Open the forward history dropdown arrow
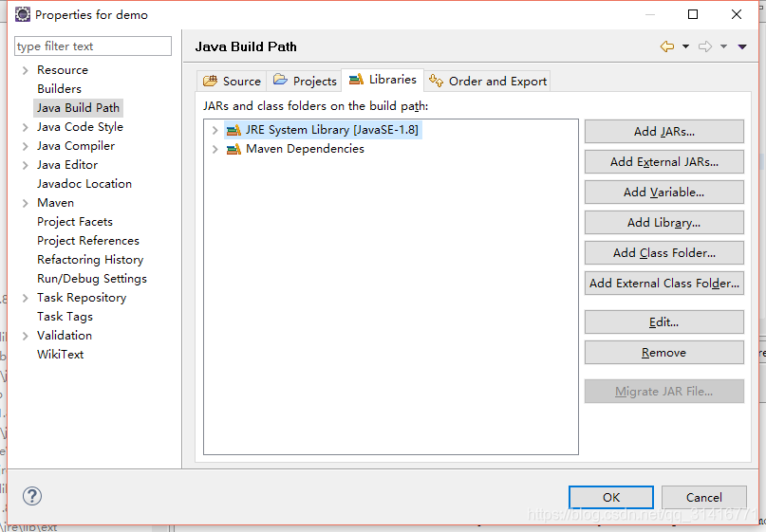This screenshot has width=766, height=532. tap(723, 46)
